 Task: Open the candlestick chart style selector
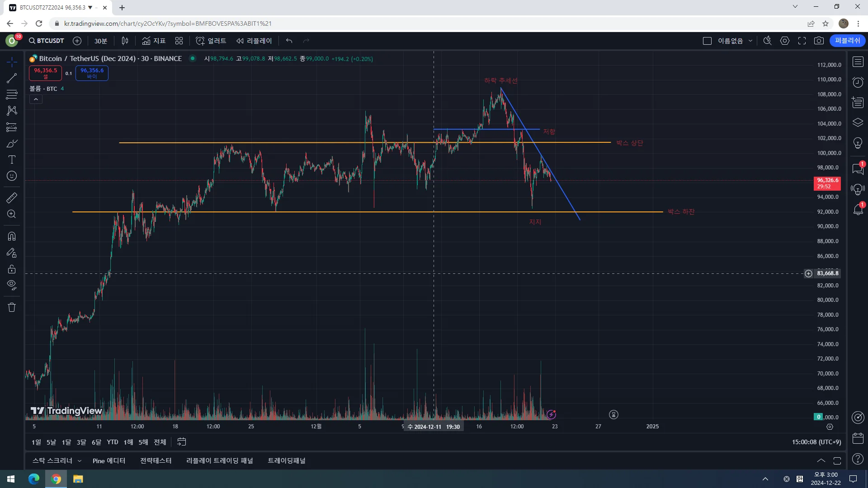tap(125, 41)
